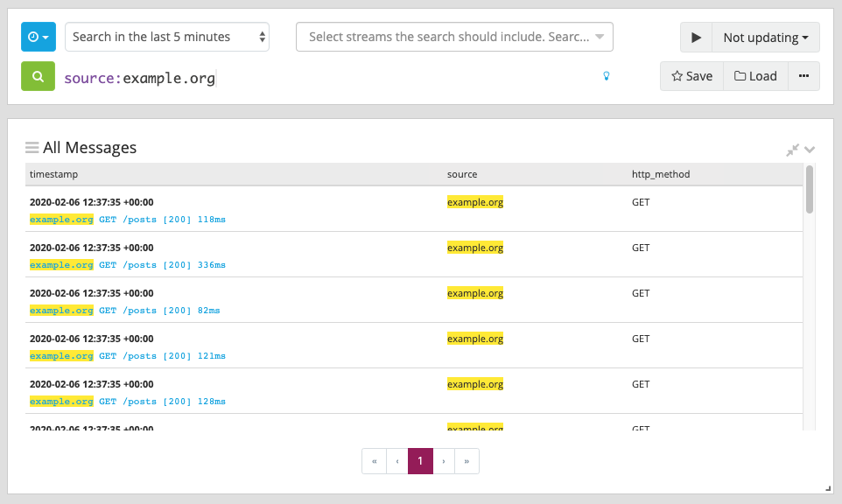Save the current search via the star icon
The width and height of the screenshot is (842, 504).
point(691,76)
